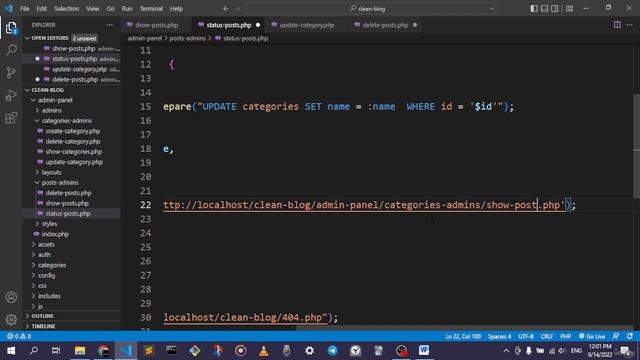
Task: Click the PHP language mode status item
Action: [x=565, y=336]
